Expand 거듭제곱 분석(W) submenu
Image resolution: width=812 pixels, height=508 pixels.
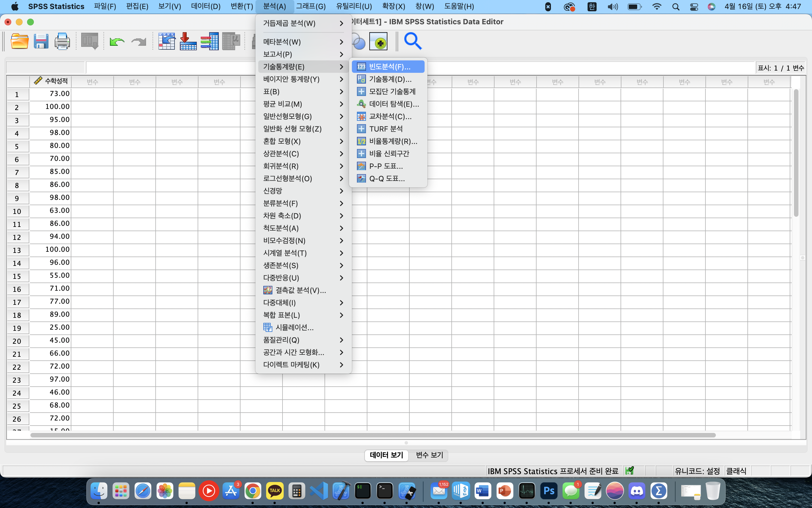pos(303,23)
